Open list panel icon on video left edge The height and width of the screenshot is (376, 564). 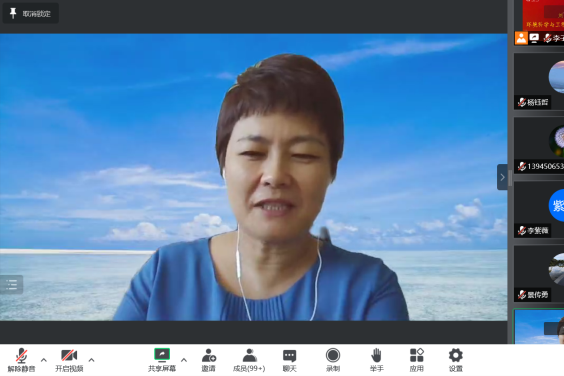click(12, 285)
